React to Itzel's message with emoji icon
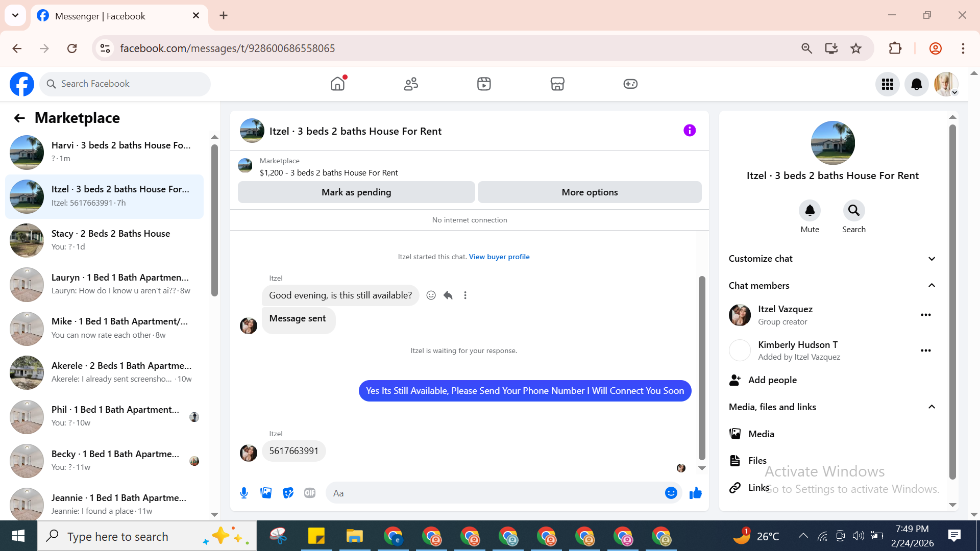Screen dimensions: 980x551 pos(431,295)
